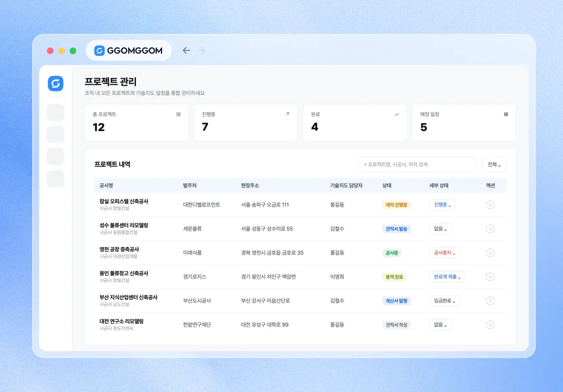563x392 pixels.
Task: Click the 용역 완료 status badge
Action: [x=394, y=277]
